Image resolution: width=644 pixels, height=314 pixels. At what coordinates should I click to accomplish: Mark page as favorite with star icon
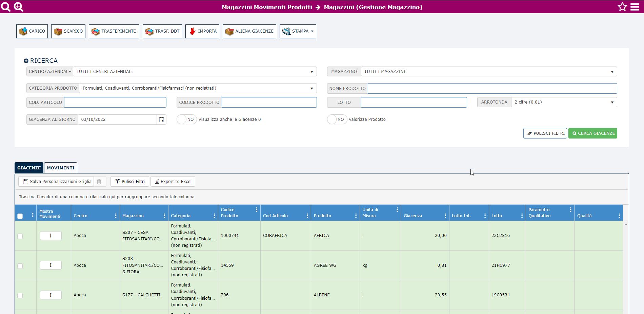[x=622, y=7]
